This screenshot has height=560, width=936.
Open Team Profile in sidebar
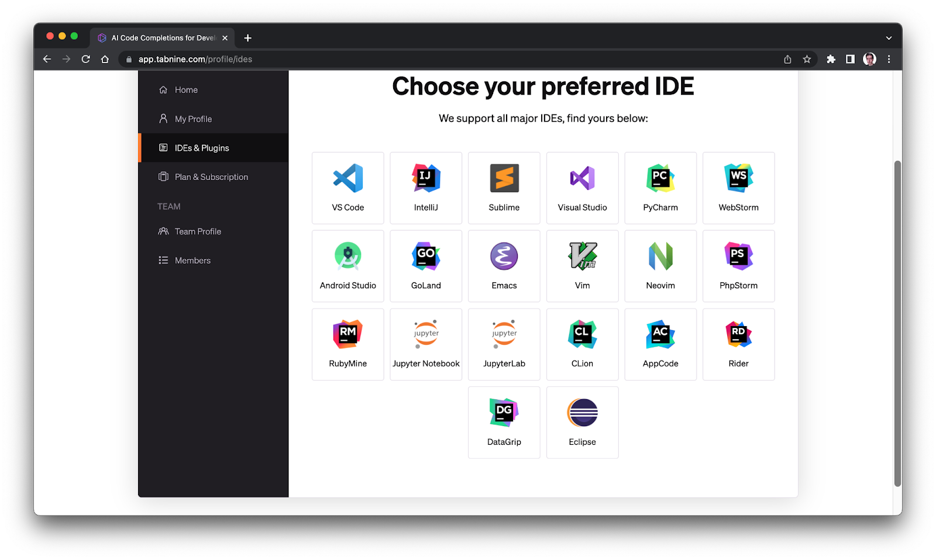click(x=213, y=231)
